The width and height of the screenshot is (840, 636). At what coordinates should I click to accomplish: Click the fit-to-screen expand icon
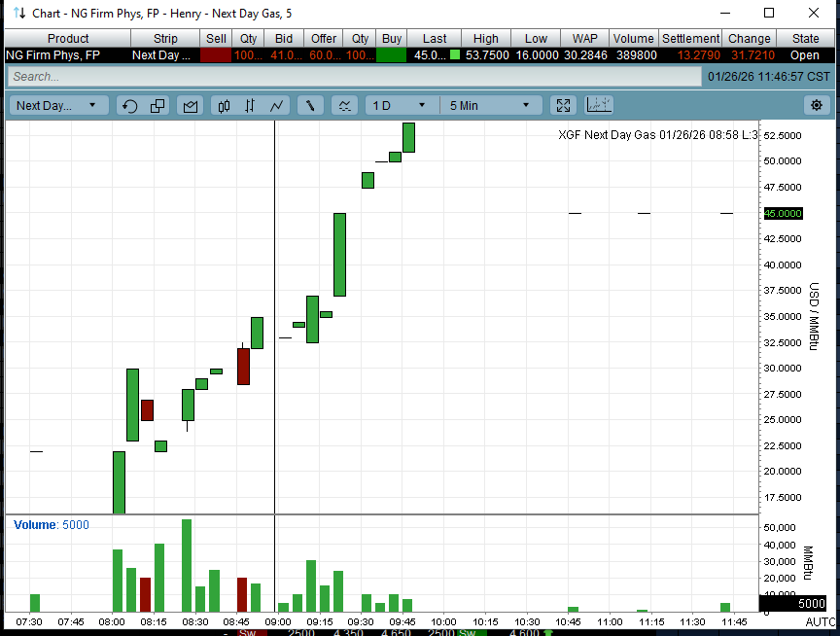[x=563, y=106]
